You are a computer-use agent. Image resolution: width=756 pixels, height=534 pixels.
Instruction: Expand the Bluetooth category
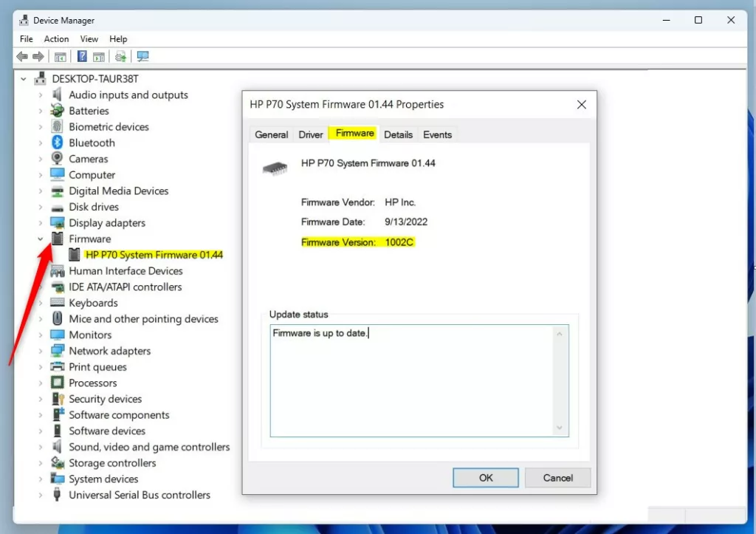(41, 143)
